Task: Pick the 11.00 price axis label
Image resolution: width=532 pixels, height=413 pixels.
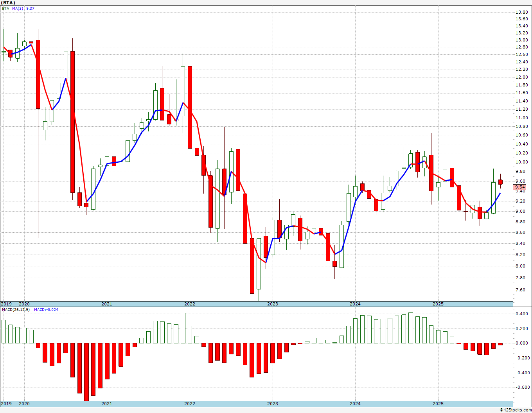Action: point(521,118)
